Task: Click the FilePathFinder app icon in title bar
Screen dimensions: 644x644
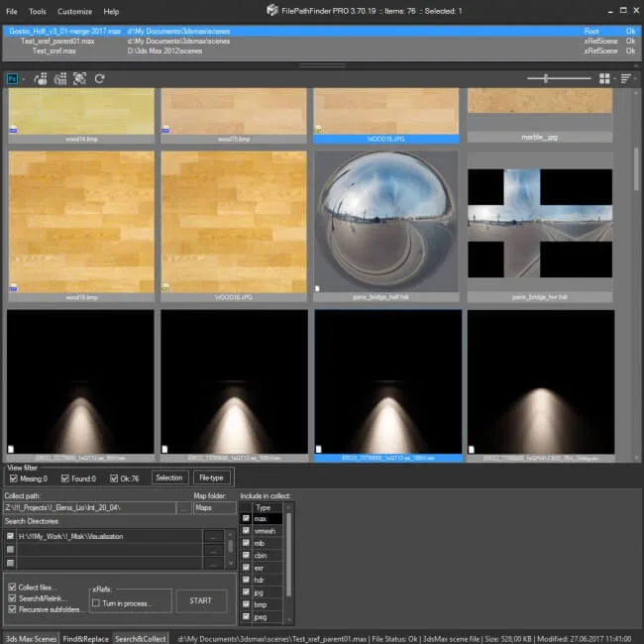Action: (x=272, y=11)
